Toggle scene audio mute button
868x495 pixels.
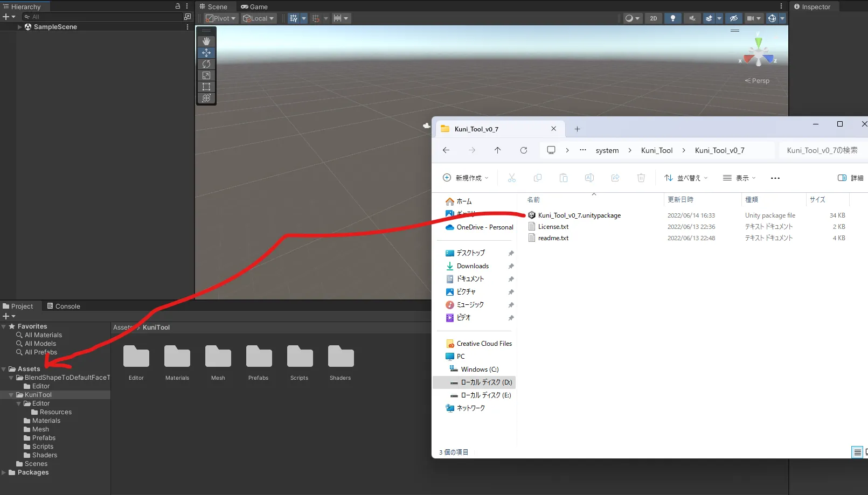(x=692, y=18)
